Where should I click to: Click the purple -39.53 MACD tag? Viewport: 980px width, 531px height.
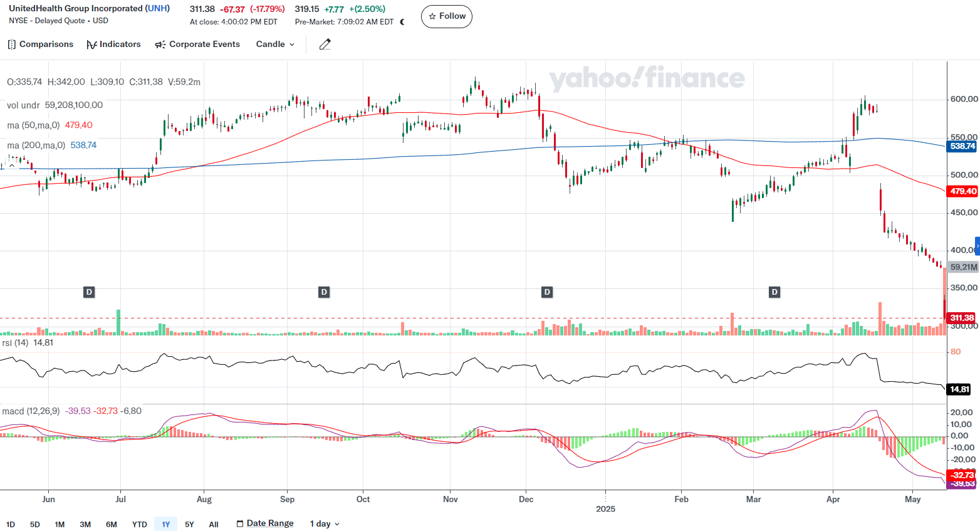coord(962,484)
